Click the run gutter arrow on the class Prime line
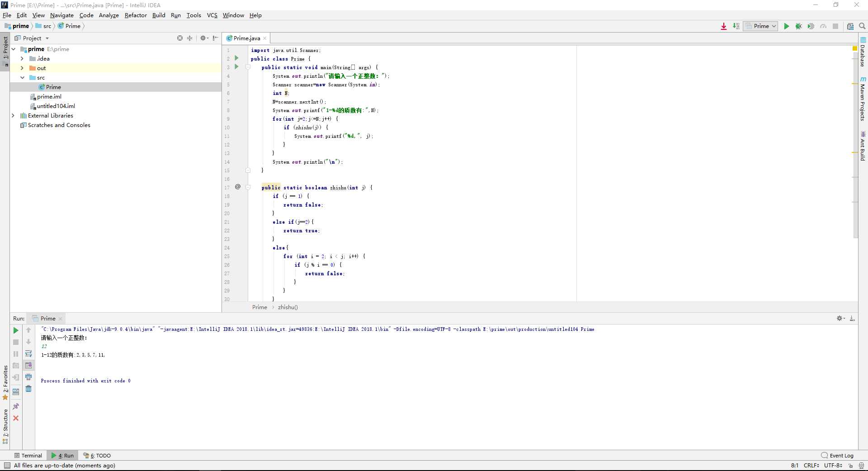The height and width of the screenshot is (471, 868). (x=236, y=58)
